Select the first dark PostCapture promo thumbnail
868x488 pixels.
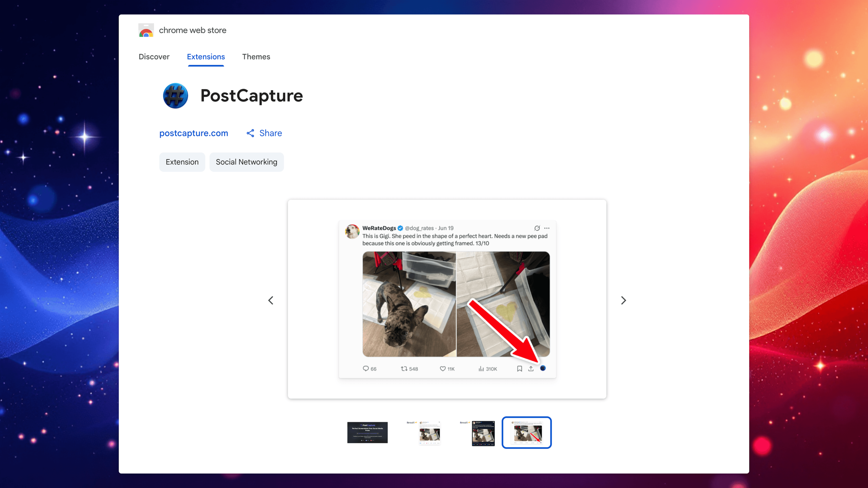click(367, 432)
